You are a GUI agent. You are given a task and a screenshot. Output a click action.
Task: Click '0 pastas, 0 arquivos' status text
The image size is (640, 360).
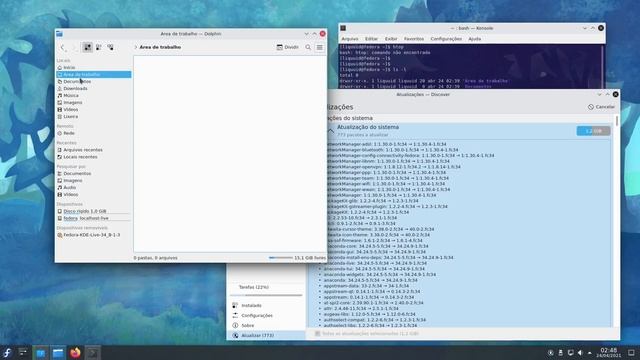(156, 258)
